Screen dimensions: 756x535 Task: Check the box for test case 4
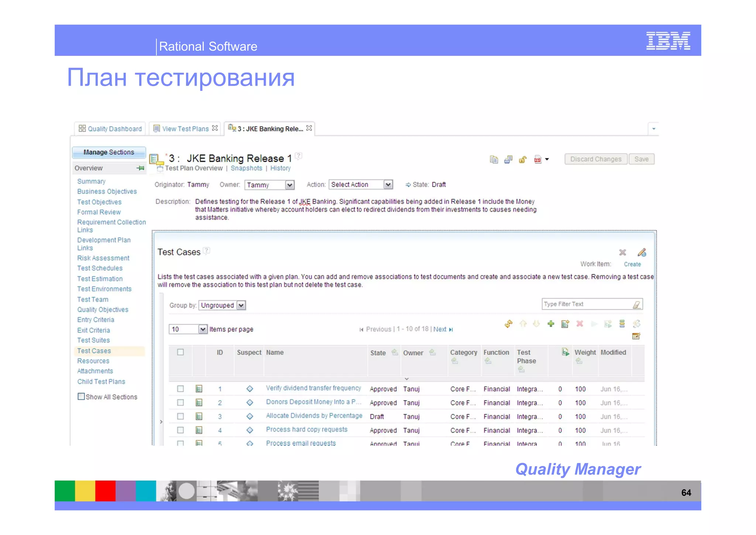[x=181, y=430]
